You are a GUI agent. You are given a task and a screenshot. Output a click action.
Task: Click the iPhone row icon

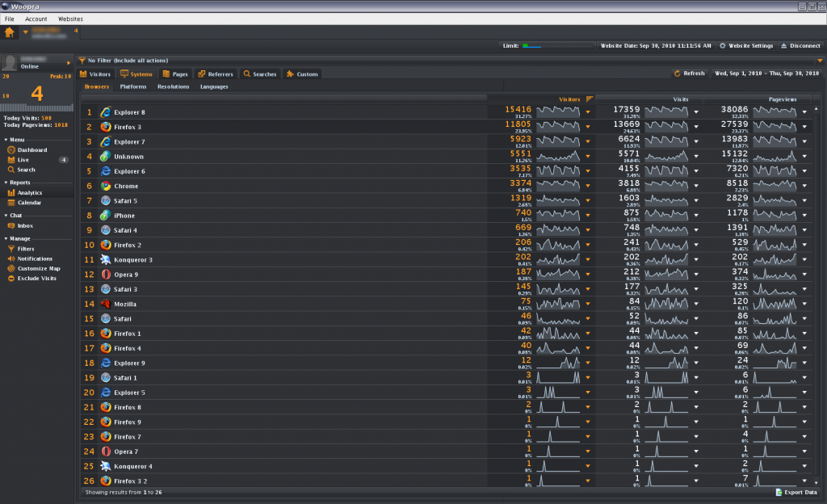pos(106,216)
